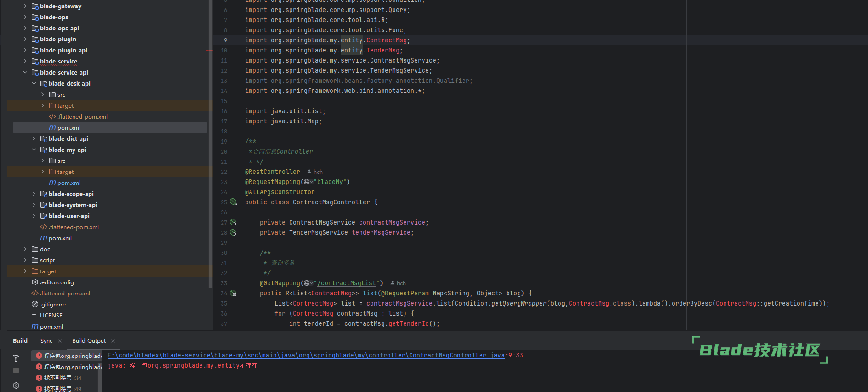Viewport: 868px width, 392px height.
Task: Click the blade-gateway module folder icon
Action: [35, 6]
